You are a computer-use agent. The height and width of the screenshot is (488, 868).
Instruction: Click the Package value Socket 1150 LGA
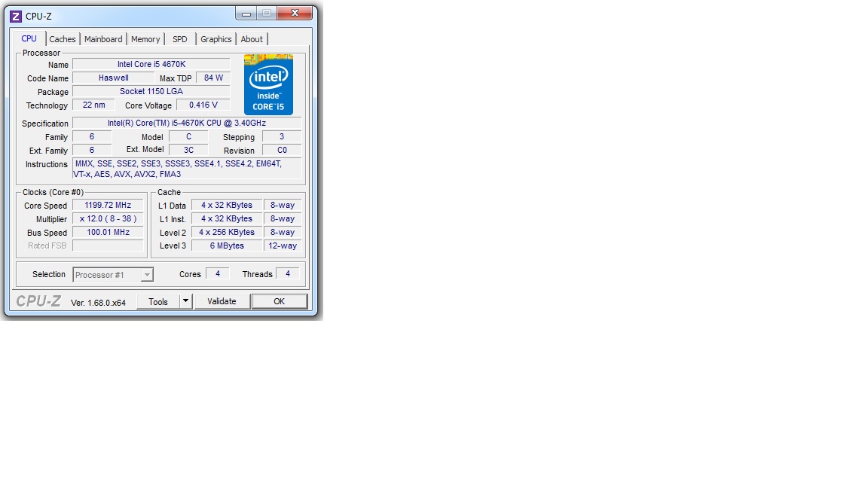[151, 91]
